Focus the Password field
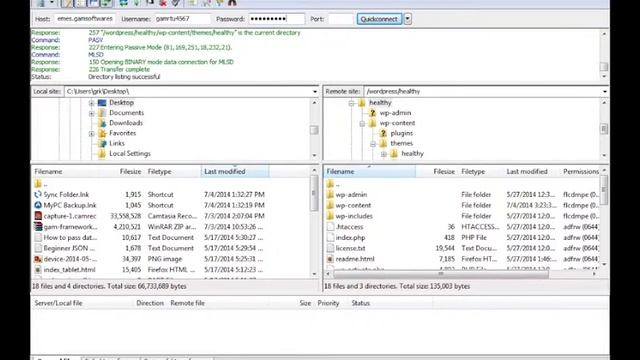The height and width of the screenshot is (360, 640). coord(276,19)
